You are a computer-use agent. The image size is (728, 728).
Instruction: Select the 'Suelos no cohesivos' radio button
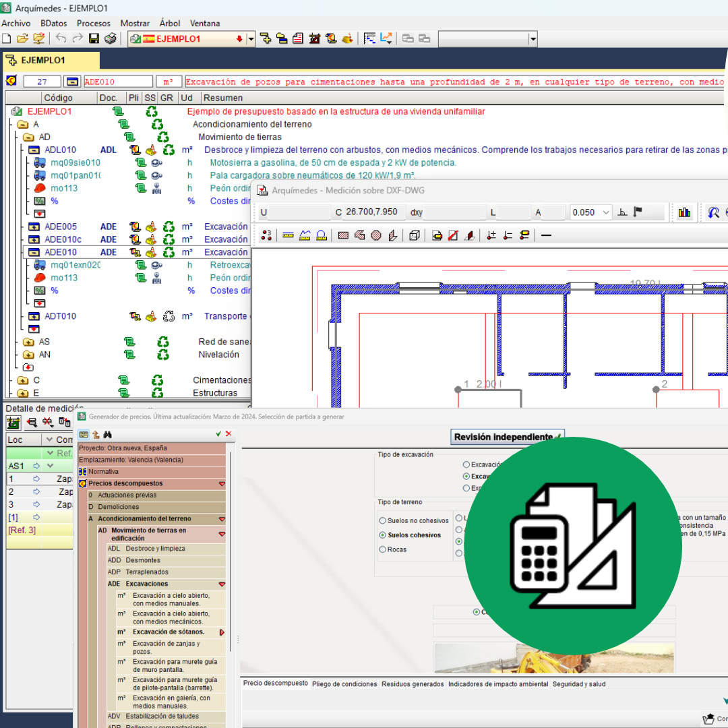pyautogui.click(x=383, y=520)
